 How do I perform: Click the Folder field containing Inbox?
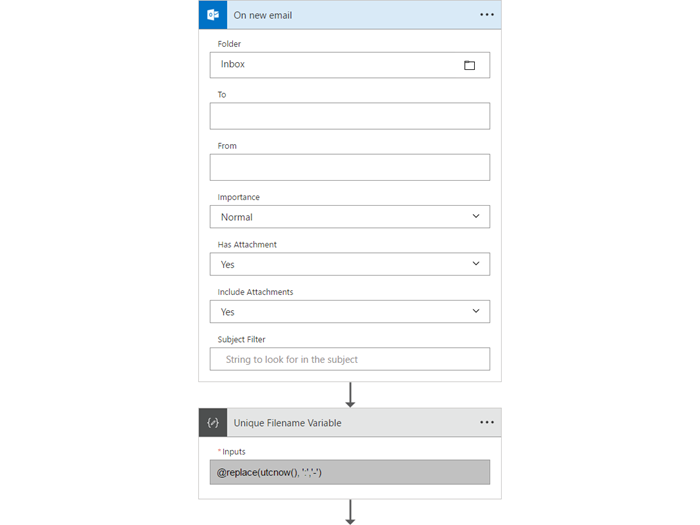(335, 65)
